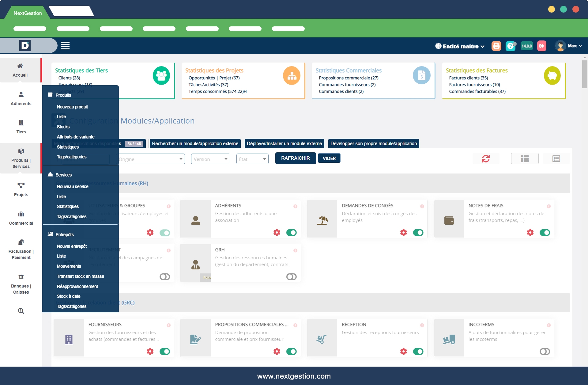Select Nouveau produit menu entry

(72, 107)
